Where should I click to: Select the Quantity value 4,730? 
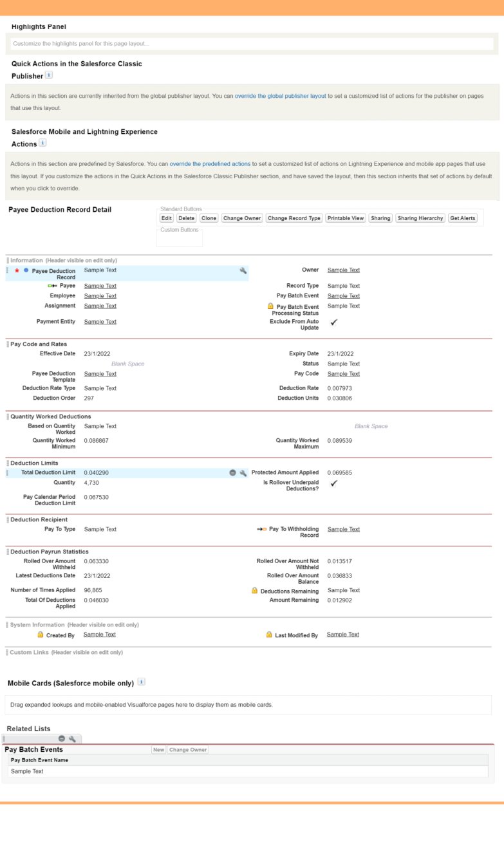91,483
